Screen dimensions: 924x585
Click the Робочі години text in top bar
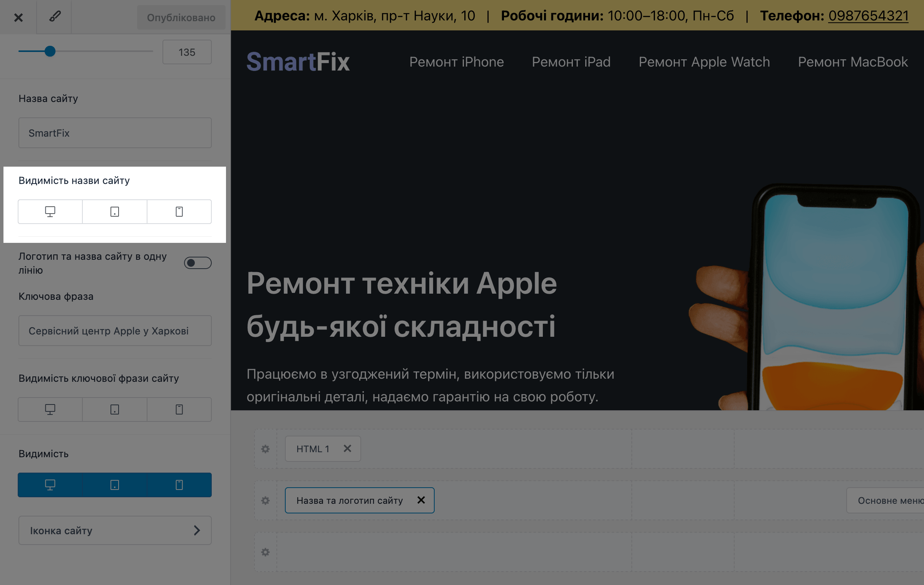pos(552,16)
